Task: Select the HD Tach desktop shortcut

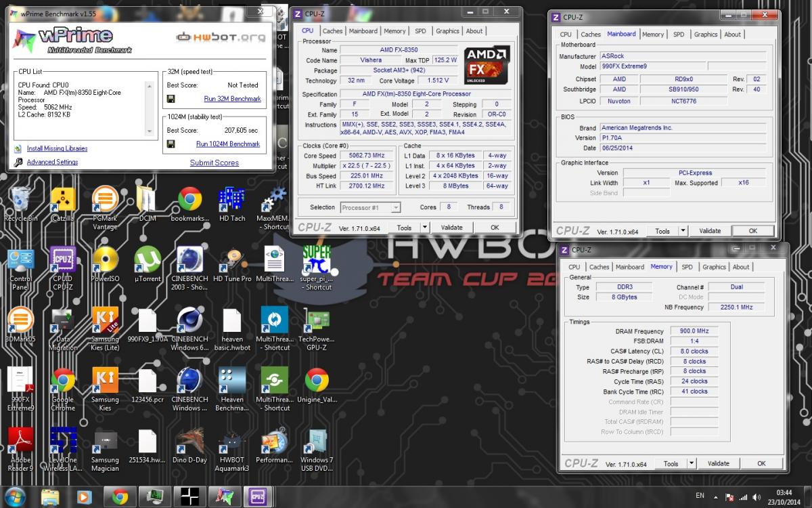Action: pos(232,205)
